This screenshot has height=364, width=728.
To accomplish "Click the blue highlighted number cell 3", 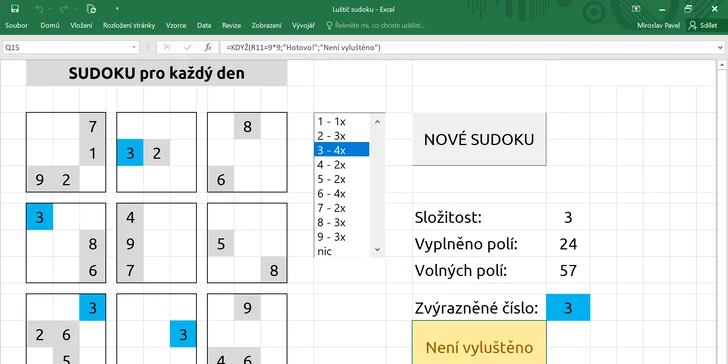I will click(568, 307).
